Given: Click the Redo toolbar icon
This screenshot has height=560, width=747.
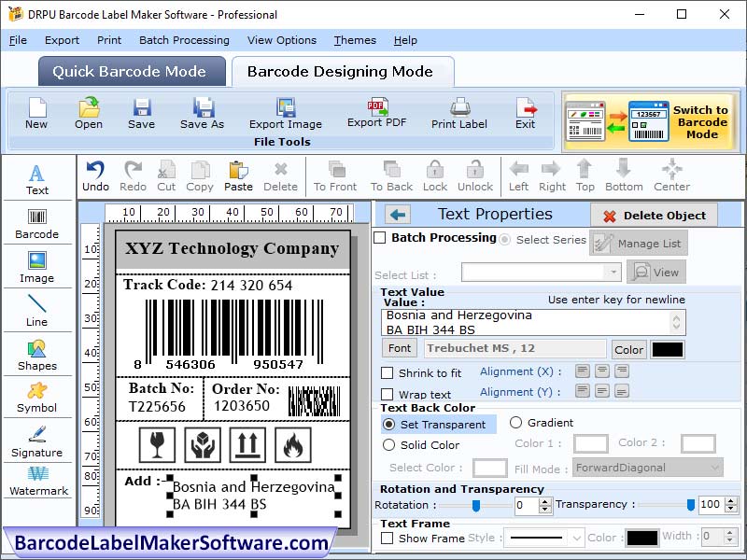Looking at the screenshot, I should pos(133,176).
